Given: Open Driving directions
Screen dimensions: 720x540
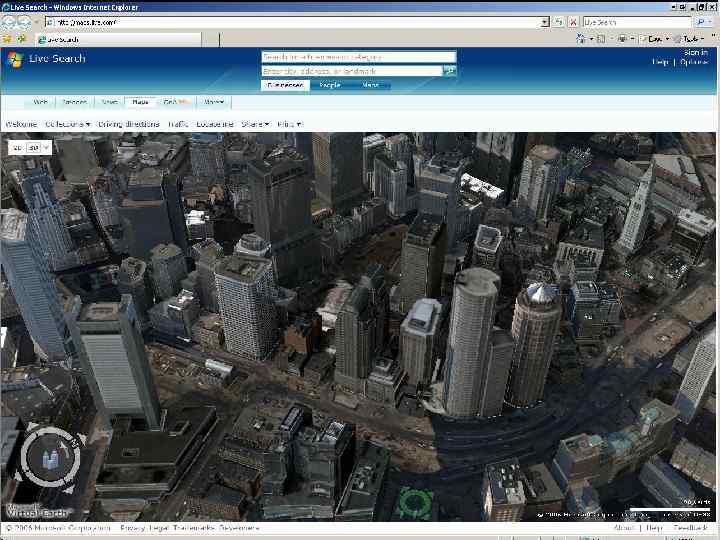Looking at the screenshot, I should click(129, 124).
